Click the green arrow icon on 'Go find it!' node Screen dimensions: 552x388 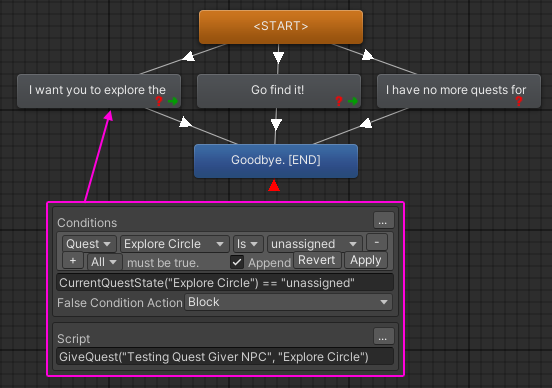(x=353, y=101)
